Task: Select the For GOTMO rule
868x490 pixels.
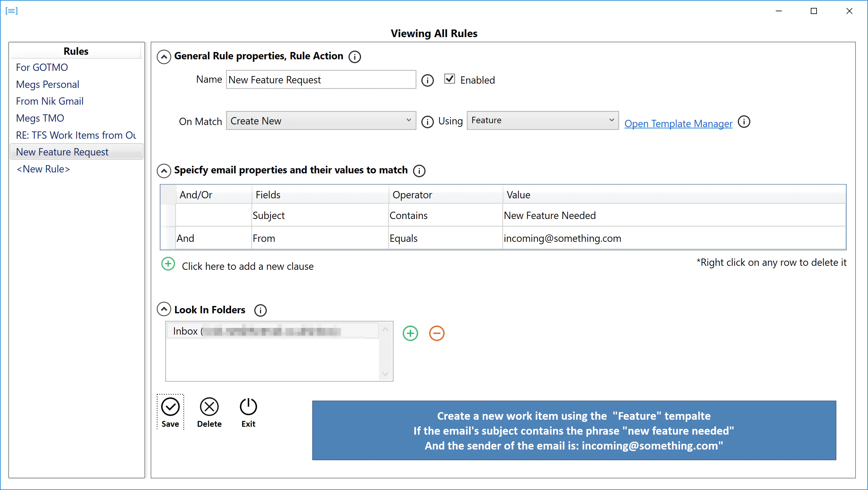Action: click(x=42, y=67)
